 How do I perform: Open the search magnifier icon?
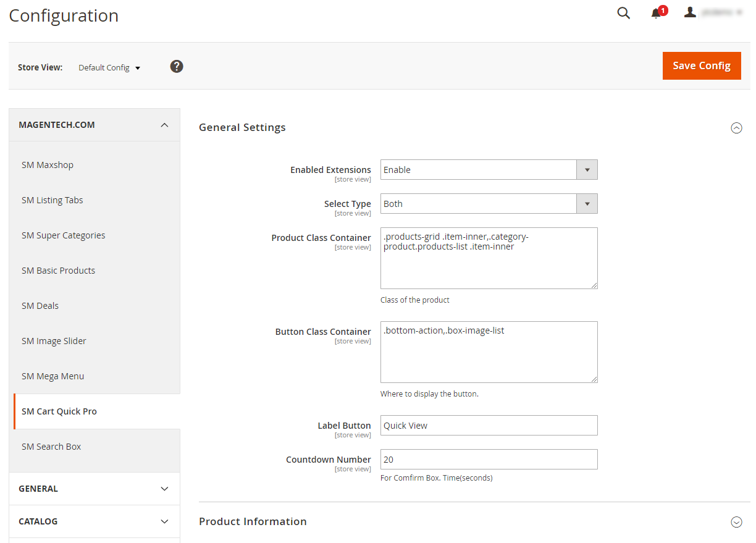[623, 13]
